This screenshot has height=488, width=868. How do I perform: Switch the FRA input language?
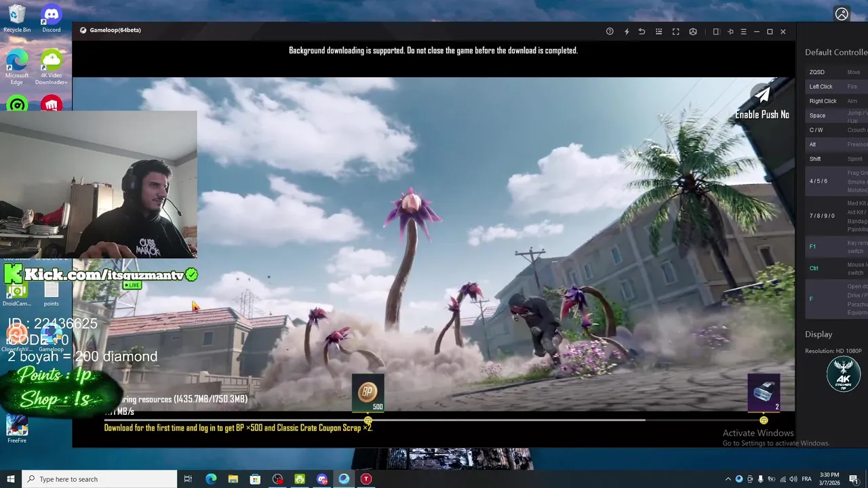pyautogui.click(x=807, y=479)
